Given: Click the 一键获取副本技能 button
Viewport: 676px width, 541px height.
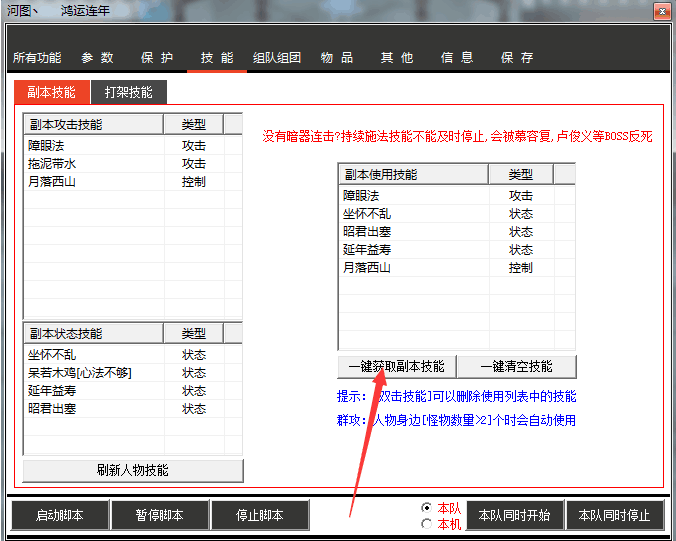Looking at the screenshot, I should point(397,366).
